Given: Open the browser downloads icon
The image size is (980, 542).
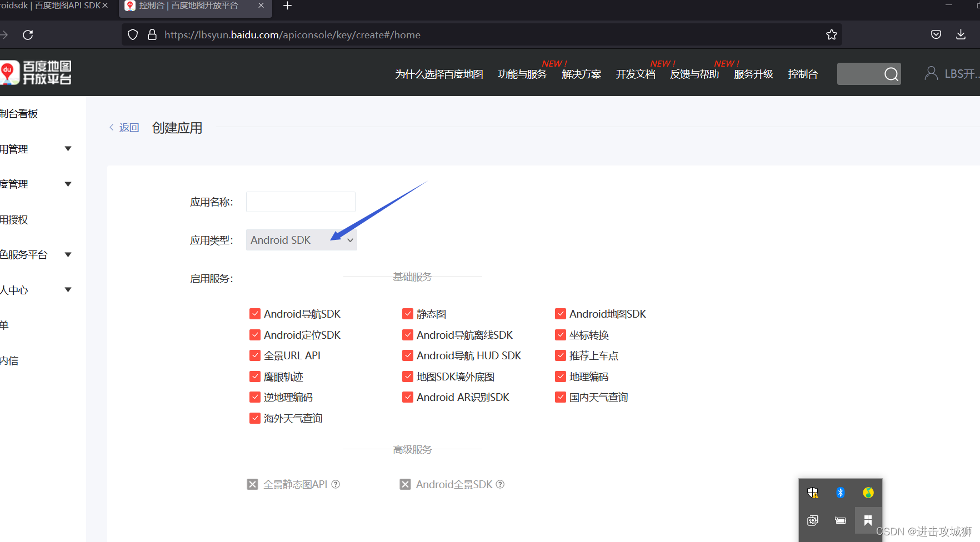Looking at the screenshot, I should coord(961,34).
